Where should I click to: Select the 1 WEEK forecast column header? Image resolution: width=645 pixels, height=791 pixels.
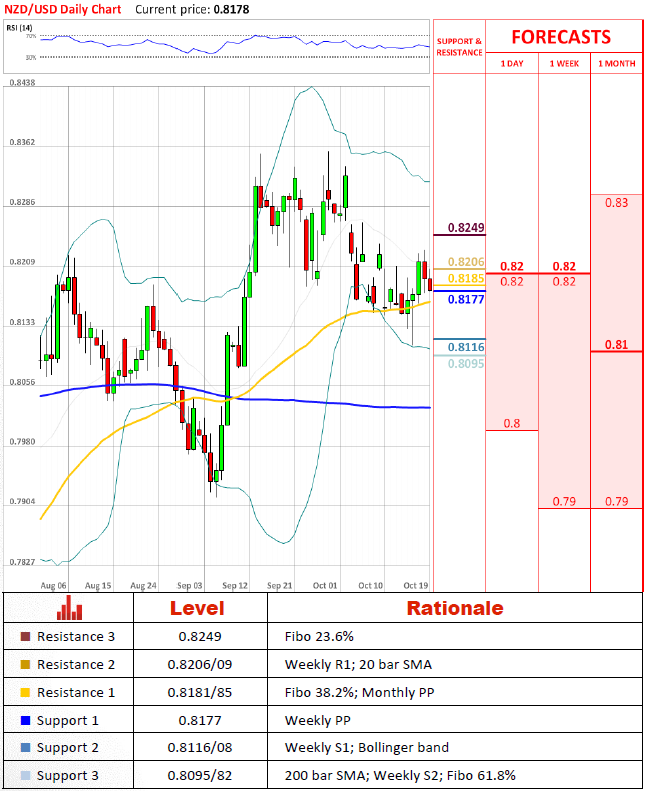(x=564, y=64)
